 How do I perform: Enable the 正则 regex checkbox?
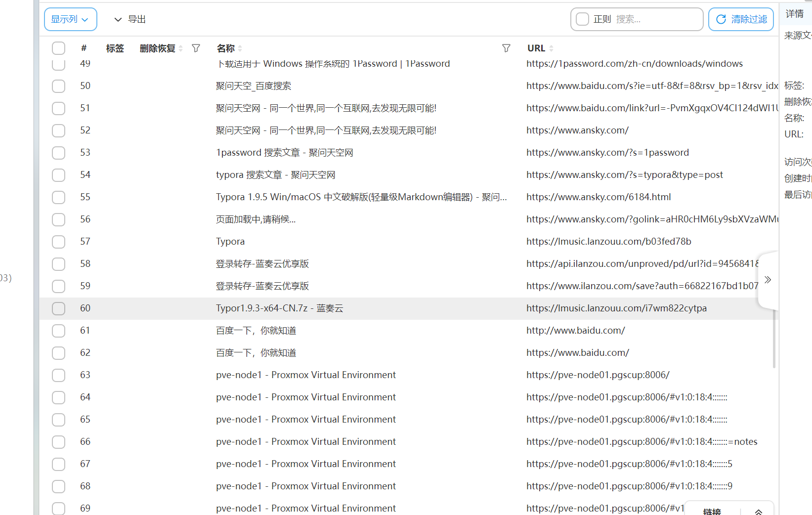(x=583, y=19)
